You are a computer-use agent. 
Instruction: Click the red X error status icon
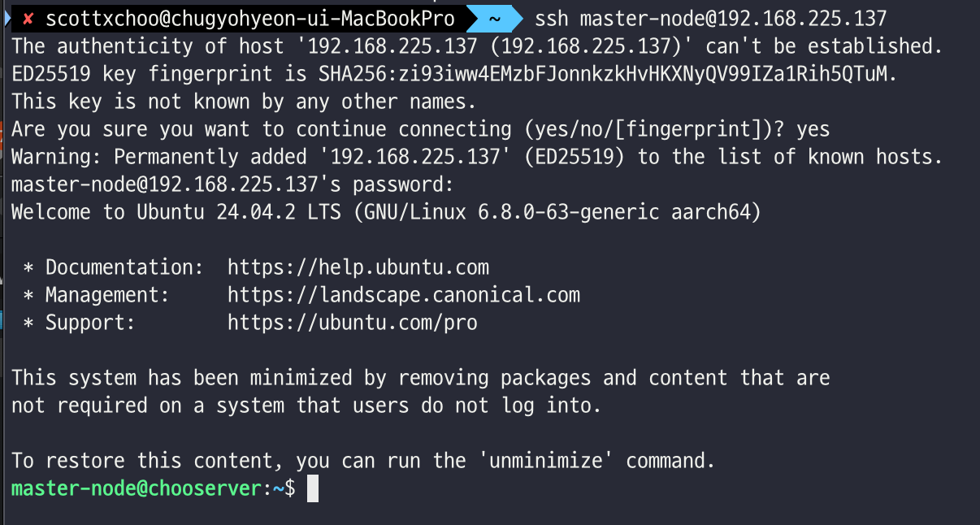28,18
